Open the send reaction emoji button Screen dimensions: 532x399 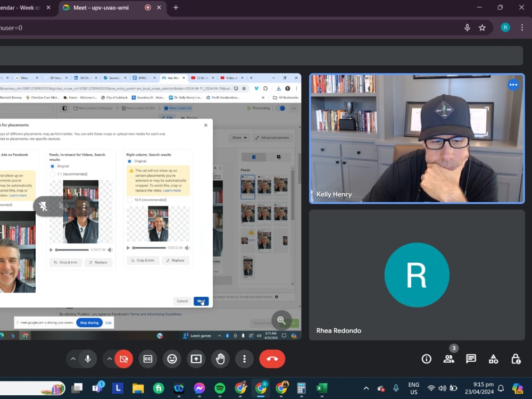click(x=172, y=359)
